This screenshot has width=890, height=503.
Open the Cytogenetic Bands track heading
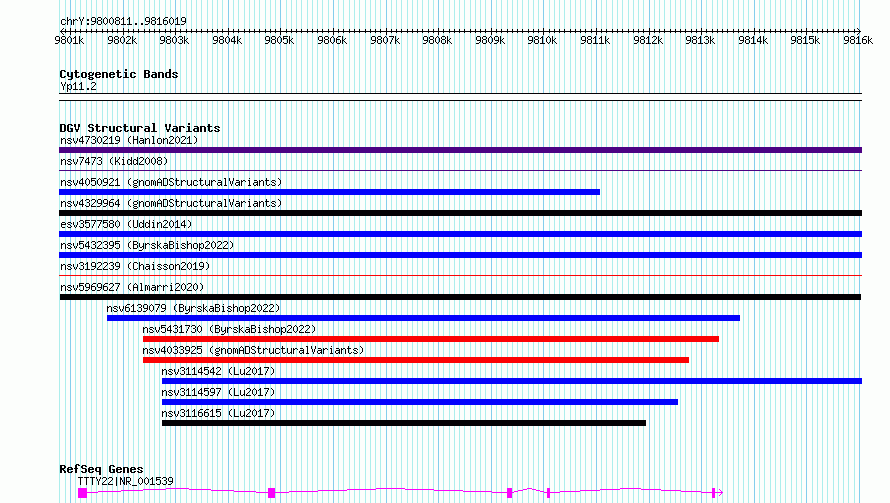[x=119, y=74]
